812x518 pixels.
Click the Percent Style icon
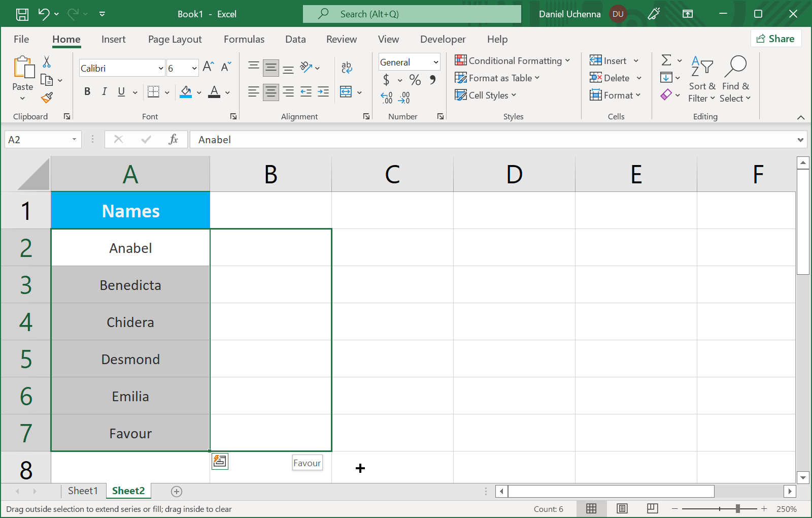coord(415,80)
